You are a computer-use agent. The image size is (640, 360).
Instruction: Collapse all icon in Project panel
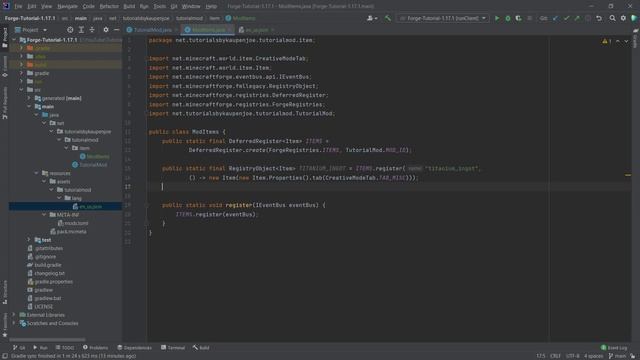click(x=92, y=30)
